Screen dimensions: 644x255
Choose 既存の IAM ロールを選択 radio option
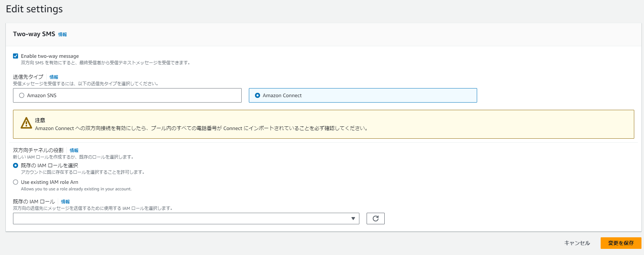16,165
